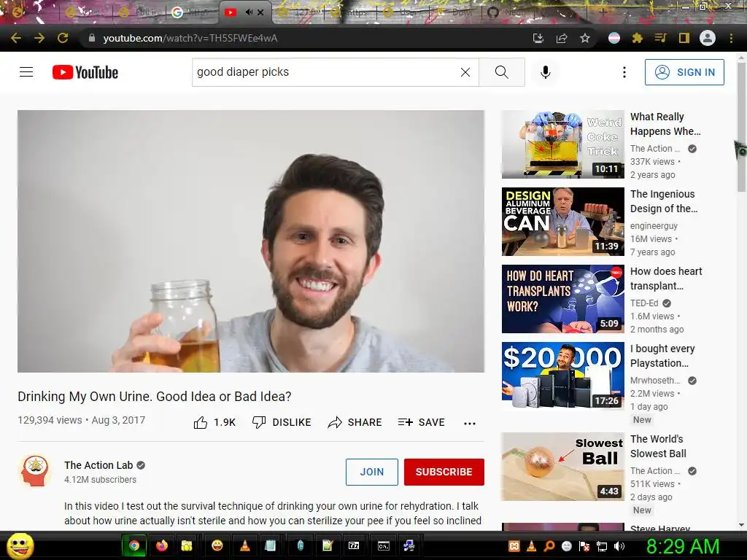Join The Action Lab channel membership
The width and height of the screenshot is (747, 560).
tap(371, 472)
